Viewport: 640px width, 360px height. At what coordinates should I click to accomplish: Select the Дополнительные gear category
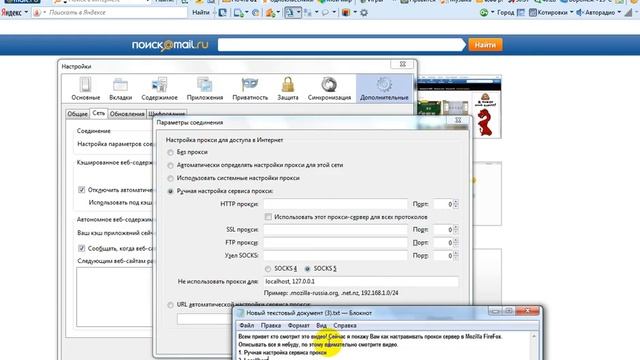coord(384,89)
